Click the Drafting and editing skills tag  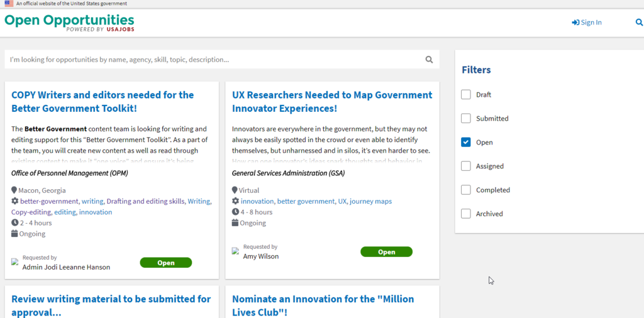point(145,201)
